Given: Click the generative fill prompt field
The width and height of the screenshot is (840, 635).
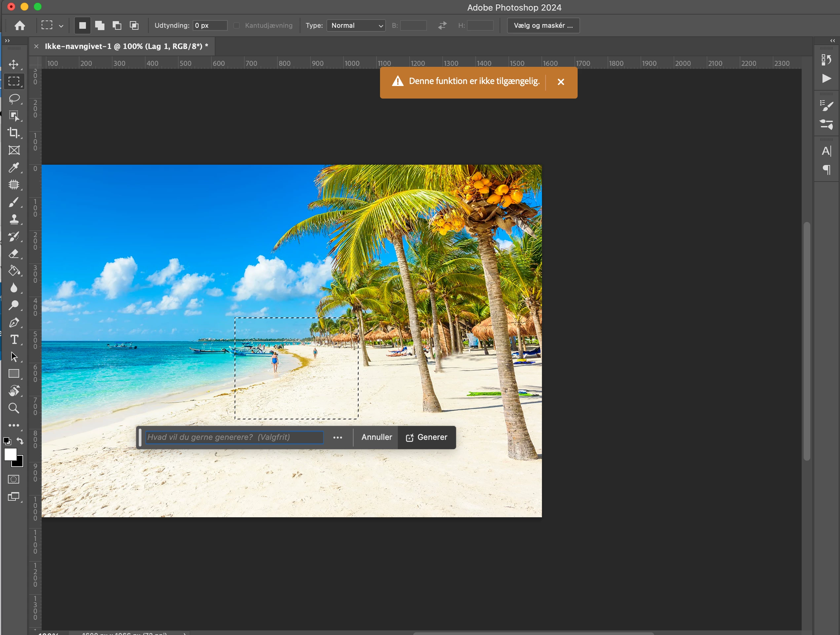Looking at the screenshot, I should [234, 438].
